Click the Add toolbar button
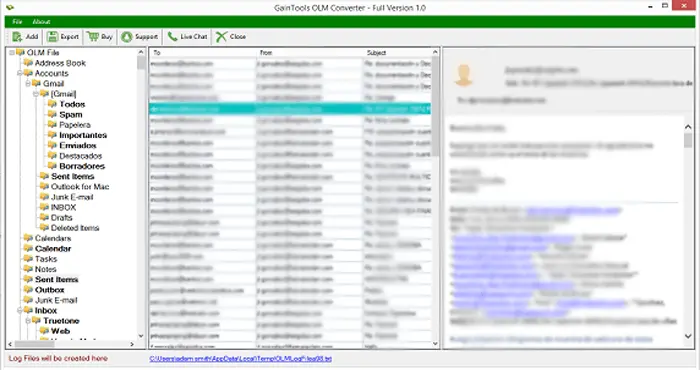Image resolution: width=700 pixels, height=370 pixels. (25, 37)
